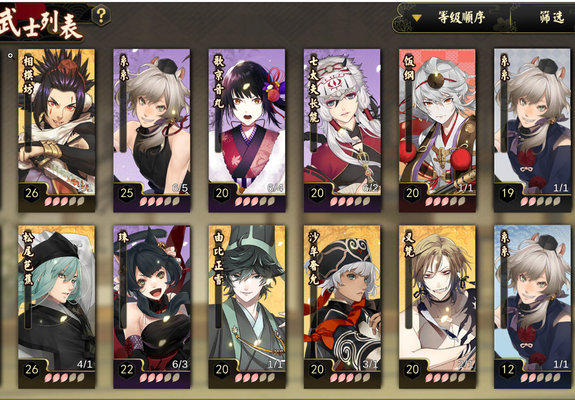Select the 松尾芭蕉 warrior card
The height and width of the screenshot is (400, 575).
click(x=56, y=307)
